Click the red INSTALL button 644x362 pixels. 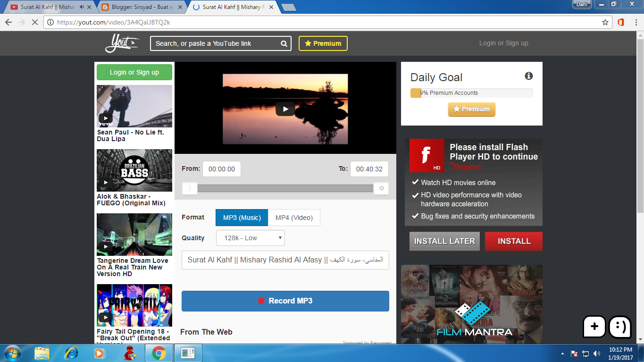(514, 241)
